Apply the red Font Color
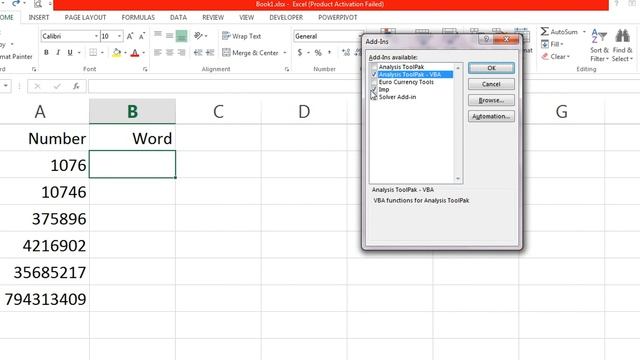This screenshot has width=640, height=360. (x=135, y=53)
